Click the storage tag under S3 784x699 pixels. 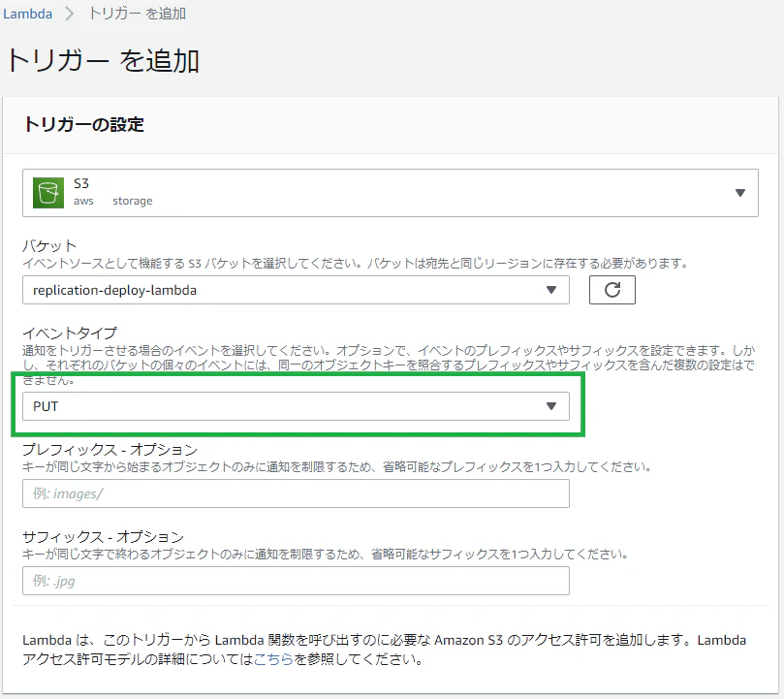tap(133, 201)
